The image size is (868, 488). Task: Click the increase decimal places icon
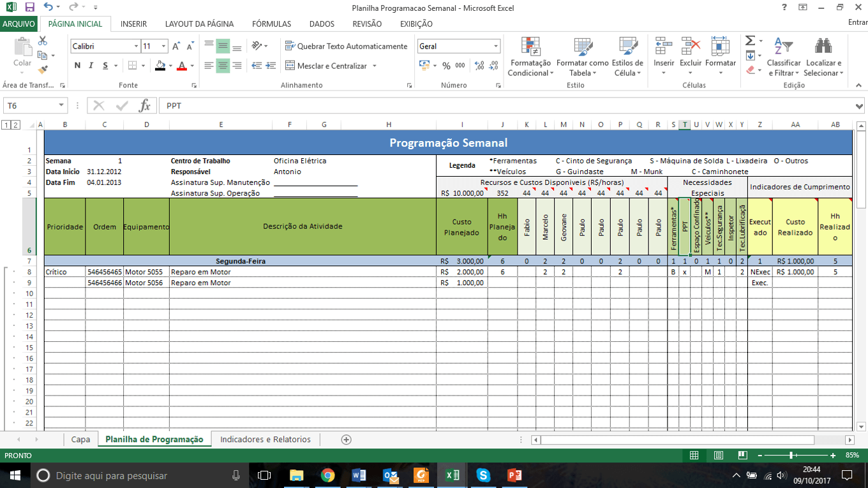[x=479, y=66]
